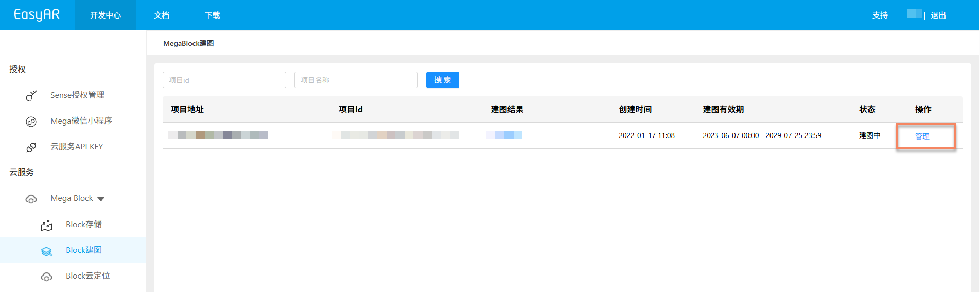Image resolution: width=980 pixels, height=292 pixels.
Task: Open the 开发中心 tab
Action: pyautogui.click(x=106, y=15)
